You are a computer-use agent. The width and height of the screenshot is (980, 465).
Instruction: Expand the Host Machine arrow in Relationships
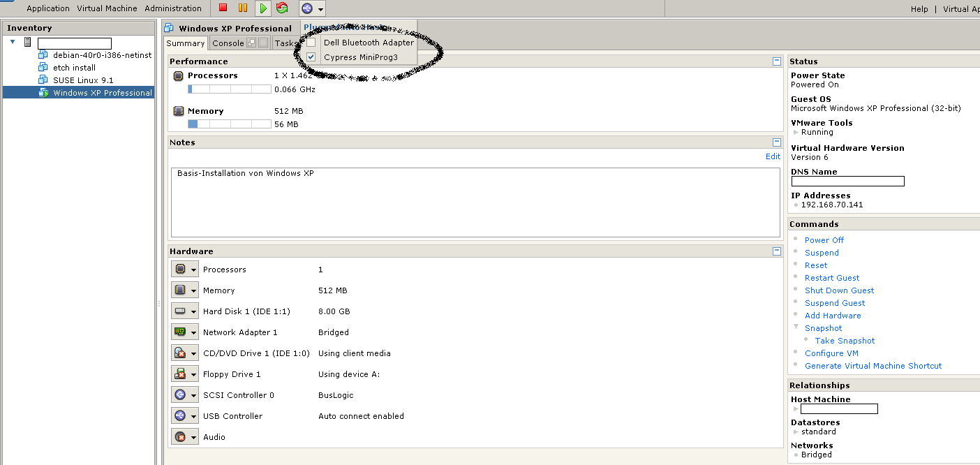point(796,409)
